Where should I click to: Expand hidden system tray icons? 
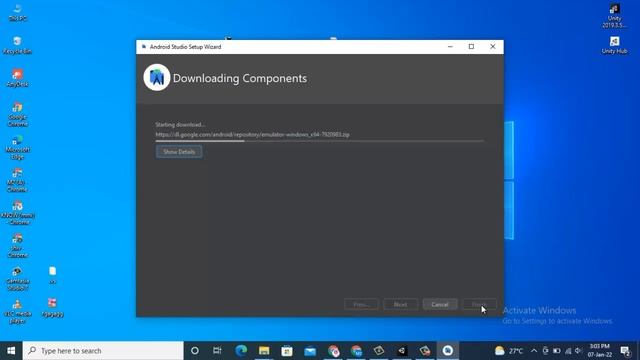[534, 351]
